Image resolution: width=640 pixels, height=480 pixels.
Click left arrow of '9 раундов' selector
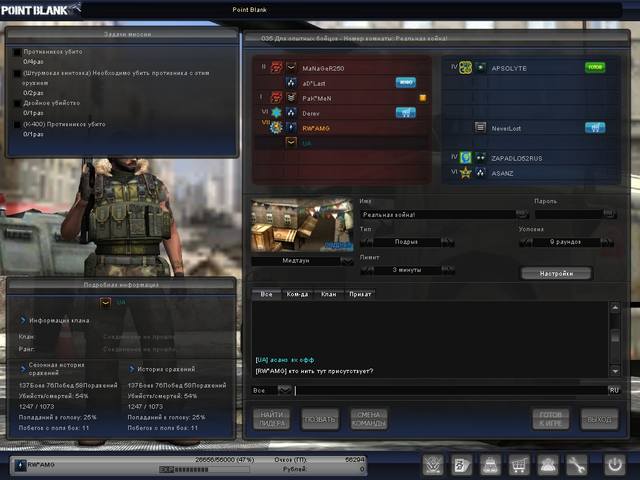(525, 242)
